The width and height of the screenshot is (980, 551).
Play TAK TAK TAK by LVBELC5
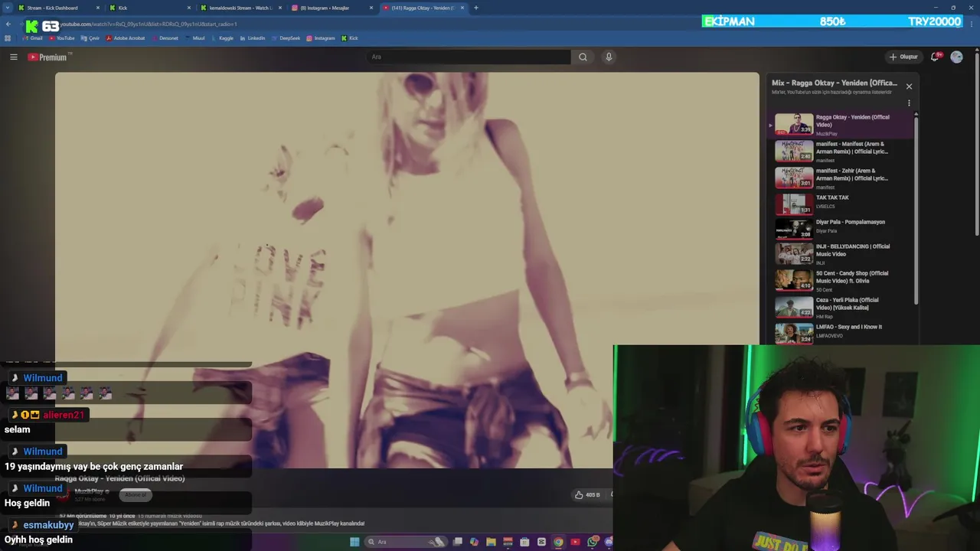[x=841, y=204]
